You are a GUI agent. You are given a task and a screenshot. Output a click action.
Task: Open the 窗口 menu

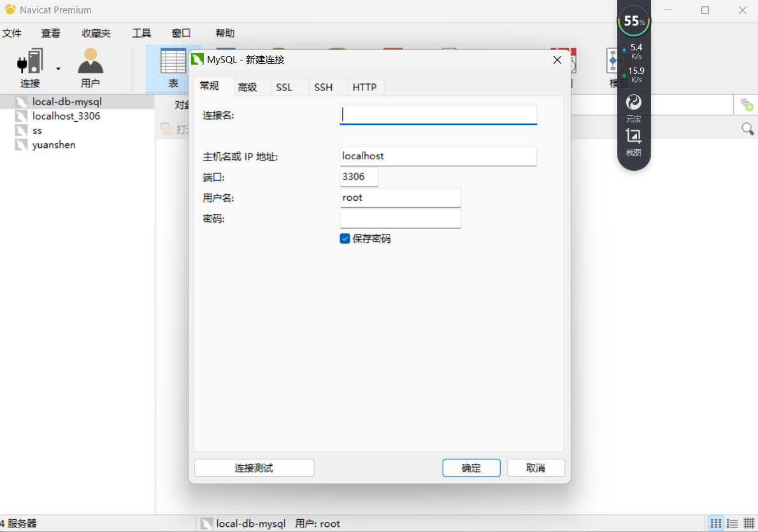point(182,33)
